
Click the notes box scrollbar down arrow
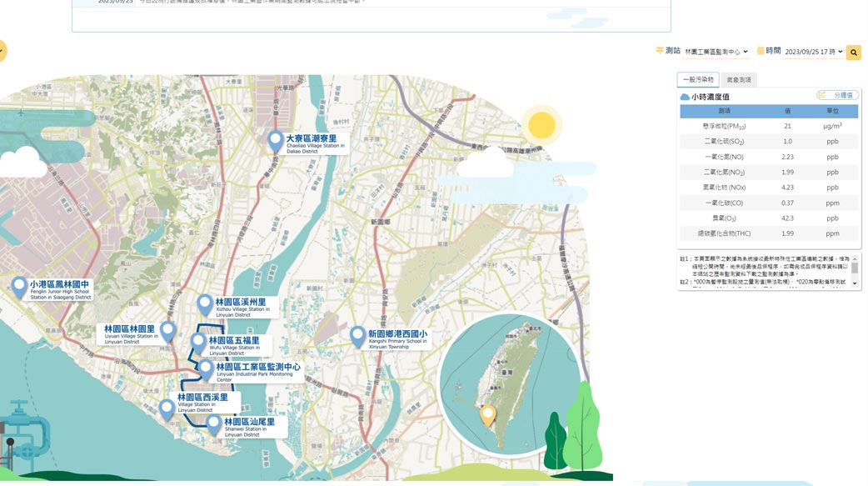coord(855,285)
